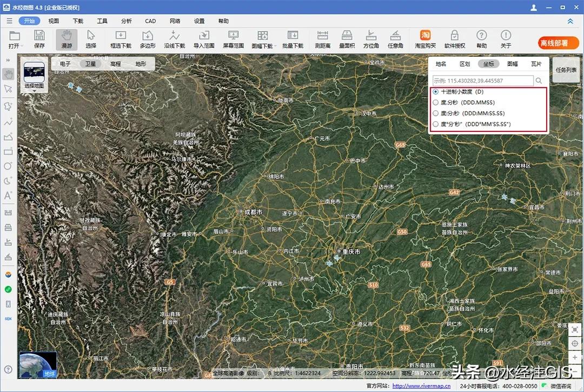584x392 pixels.
Task: Click the SDK icon in left sidebar
Action: pos(8,318)
